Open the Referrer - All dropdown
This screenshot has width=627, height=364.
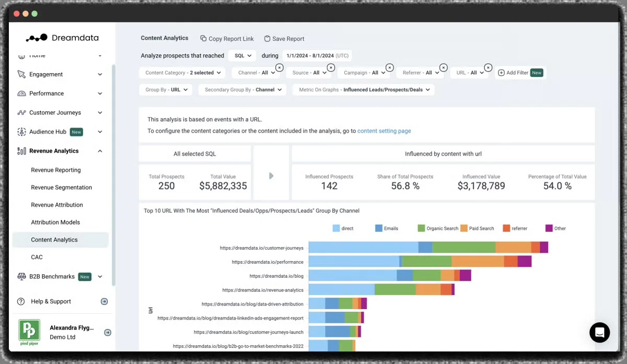420,73
